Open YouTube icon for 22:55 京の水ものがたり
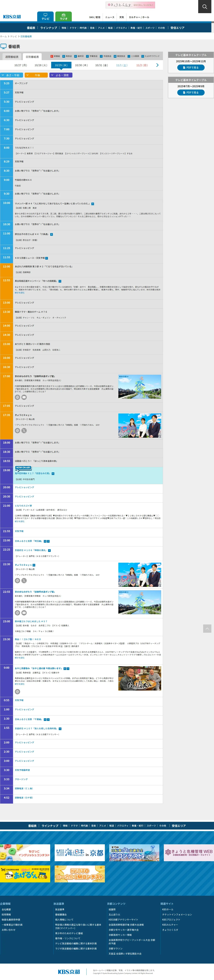The width and height of the screenshot is (214, 980). (24, 613)
